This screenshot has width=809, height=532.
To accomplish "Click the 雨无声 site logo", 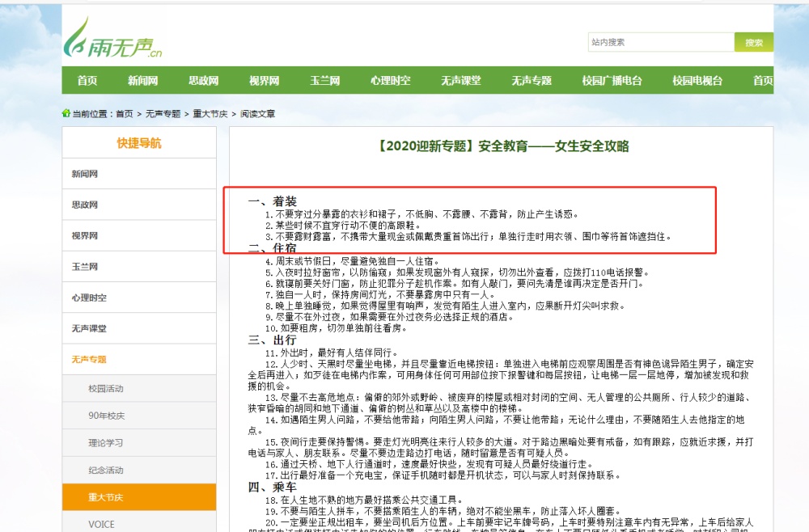I will click(x=112, y=39).
